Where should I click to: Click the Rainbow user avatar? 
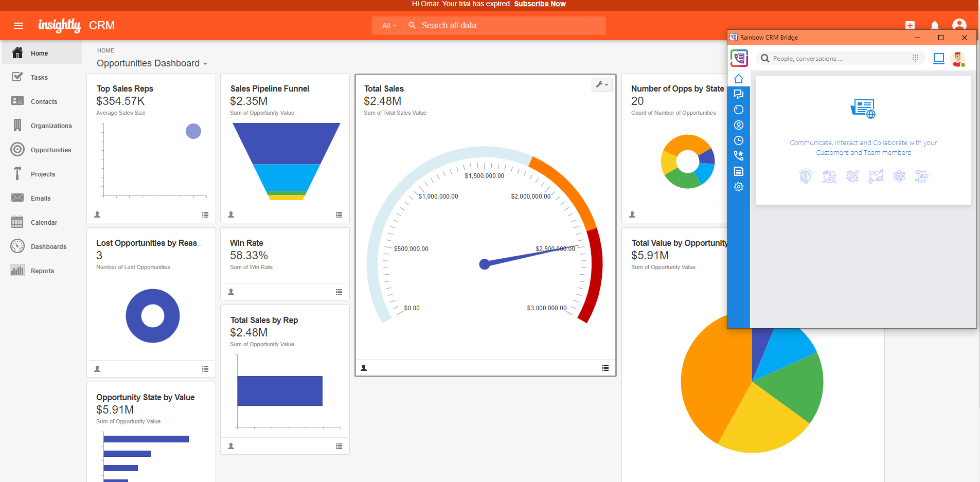958,59
